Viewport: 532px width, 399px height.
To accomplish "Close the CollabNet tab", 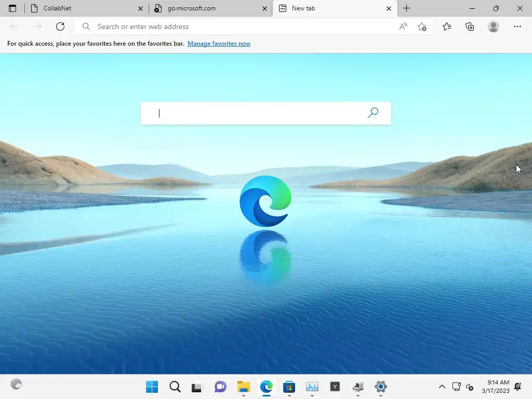I will click(x=140, y=8).
